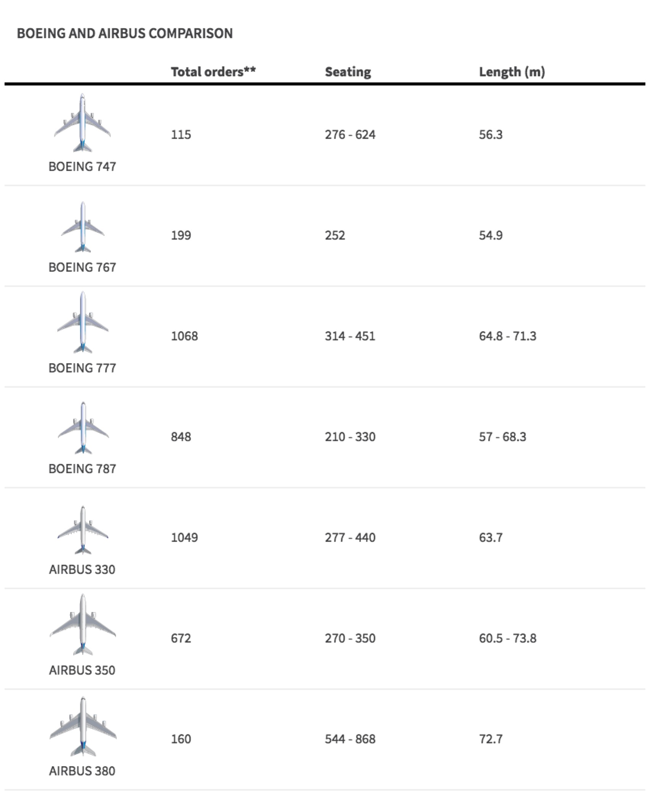Click the Airbus 350 airplane icon

(x=83, y=625)
